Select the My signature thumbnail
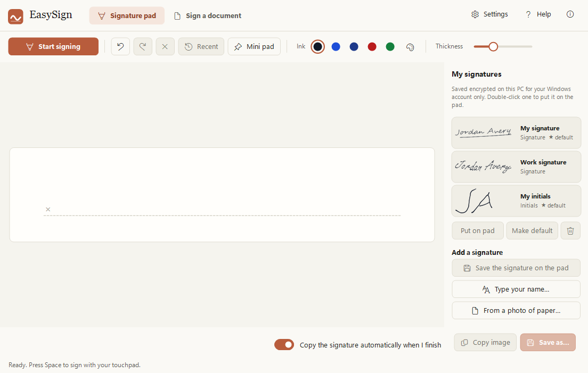The image size is (588, 373). [484, 132]
